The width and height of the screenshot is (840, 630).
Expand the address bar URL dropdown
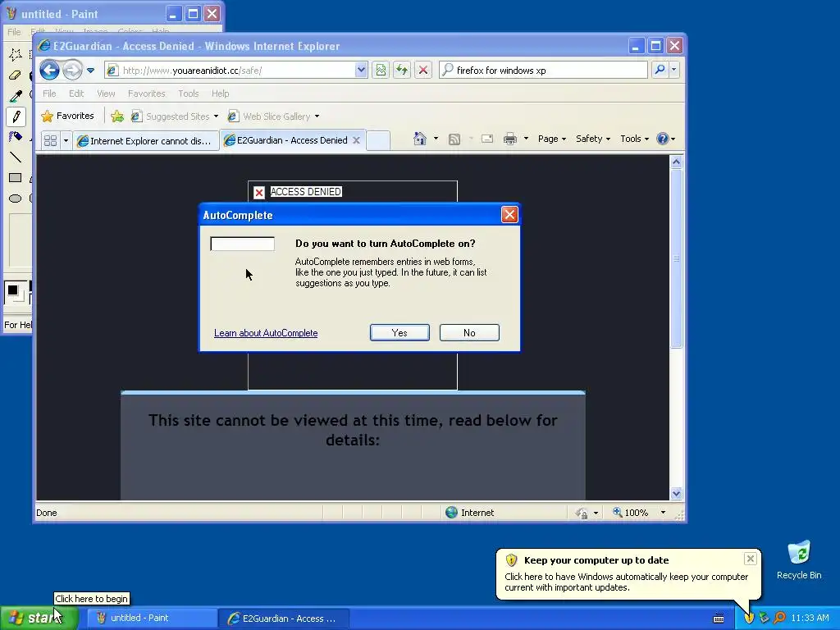pos(361,70)
